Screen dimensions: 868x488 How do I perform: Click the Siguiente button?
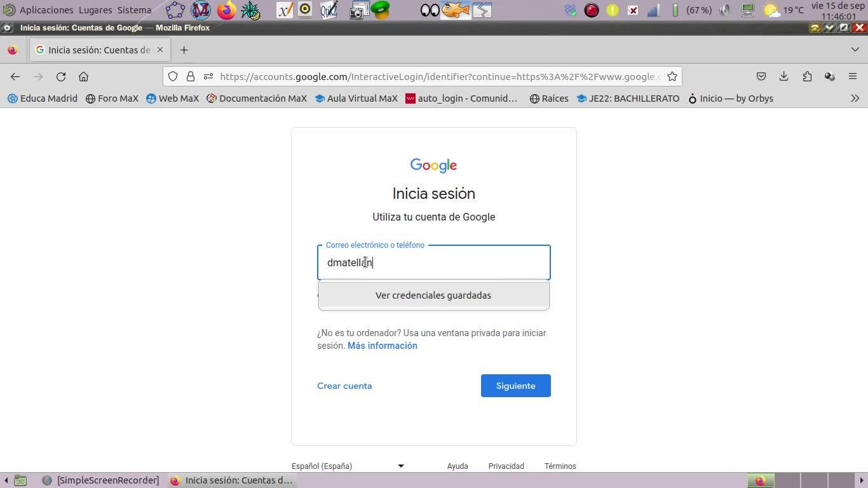516,386
